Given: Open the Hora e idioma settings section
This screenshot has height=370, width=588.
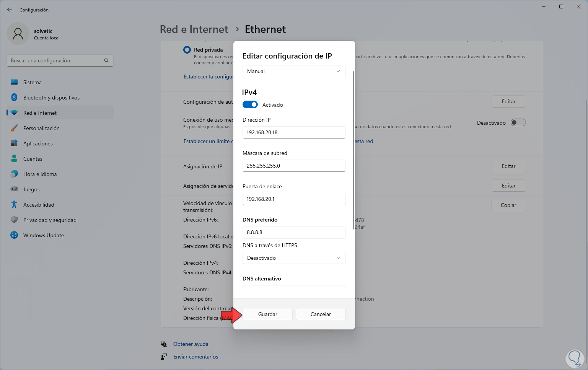Looking at the screenshot, I should 40,174.
